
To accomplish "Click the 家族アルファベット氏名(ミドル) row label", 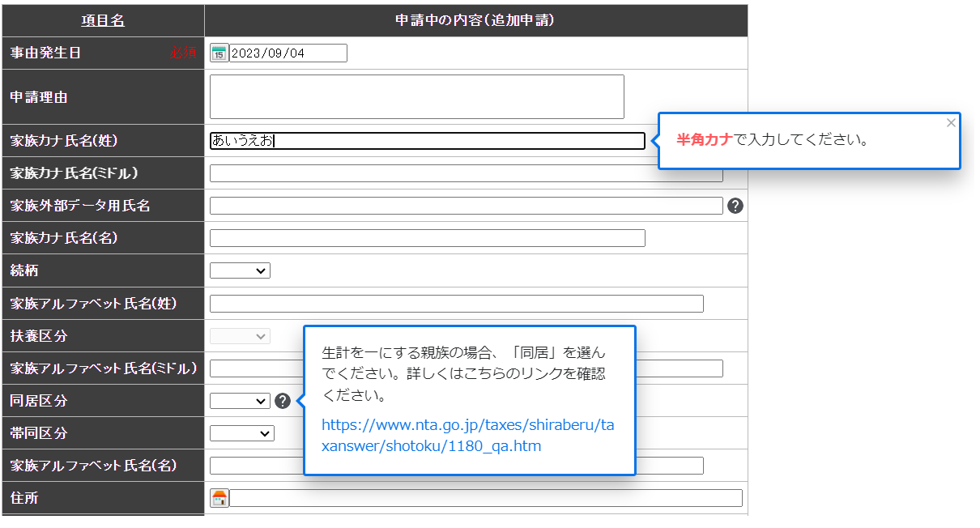I will (104, 368).
